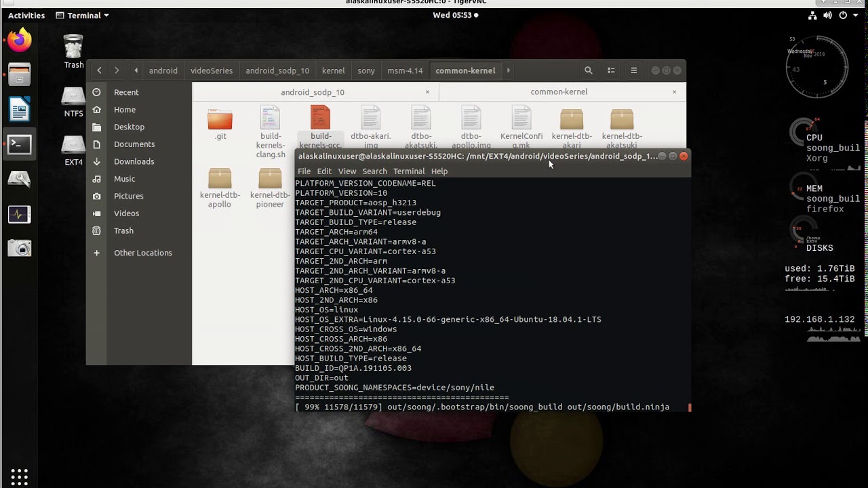The image size is (868, 488).
Task: Select build-kernels-clang.sh file
Action: 270,133
